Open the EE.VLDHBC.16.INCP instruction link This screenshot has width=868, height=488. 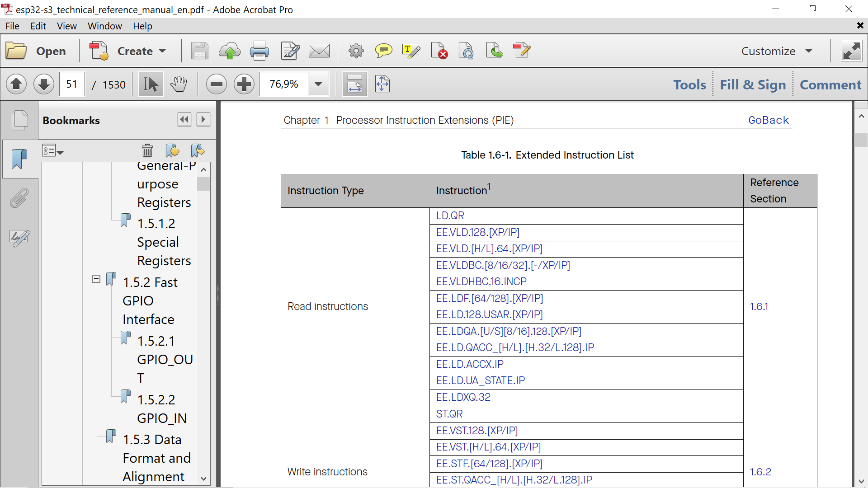[481, 282]
